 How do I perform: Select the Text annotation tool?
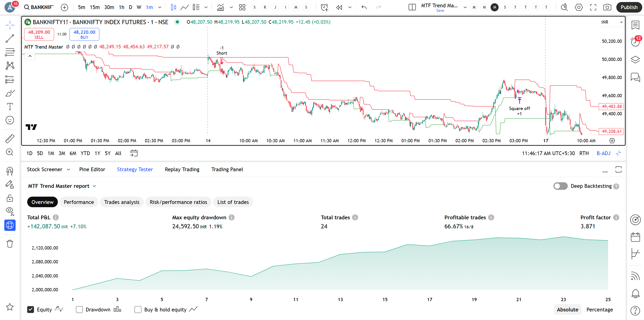[10, 107]
